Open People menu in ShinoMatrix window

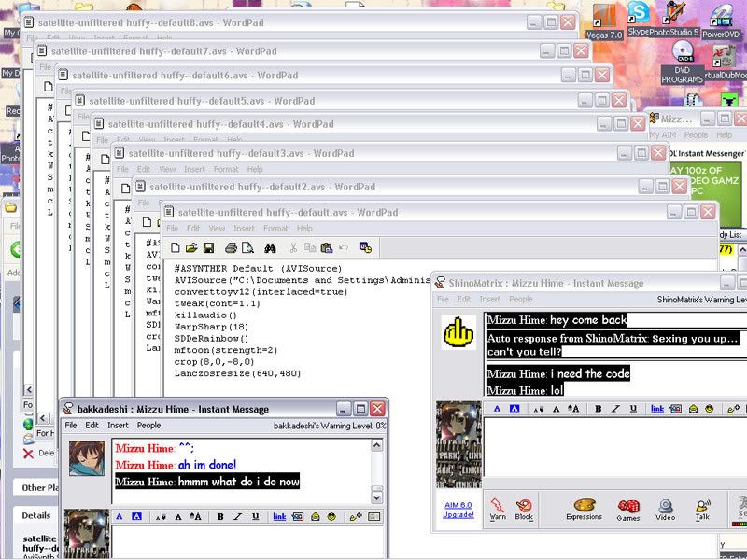(521, 299)
